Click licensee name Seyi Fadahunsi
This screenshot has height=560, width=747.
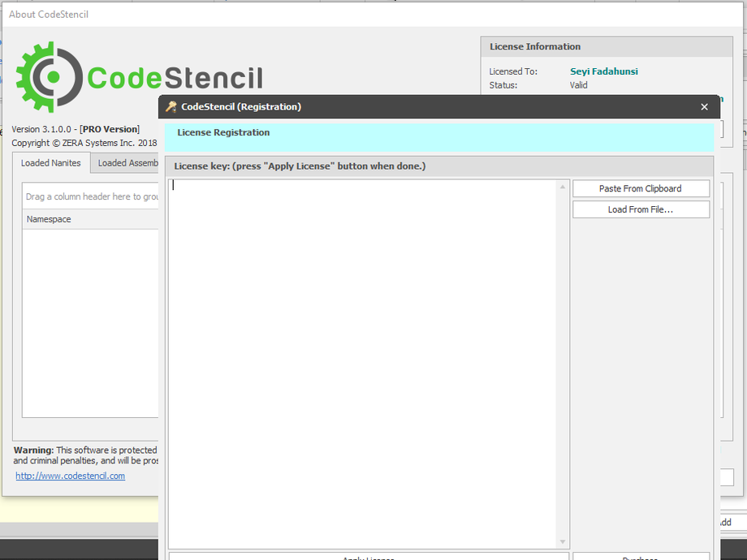click(x=603, y=71)
